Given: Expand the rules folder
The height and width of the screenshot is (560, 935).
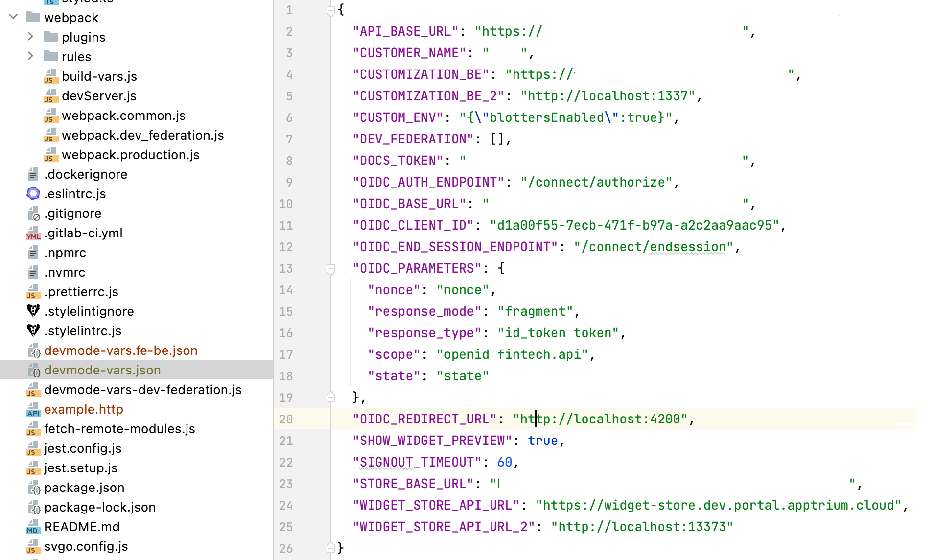Looking at the screenshot, I should point(30,56).
